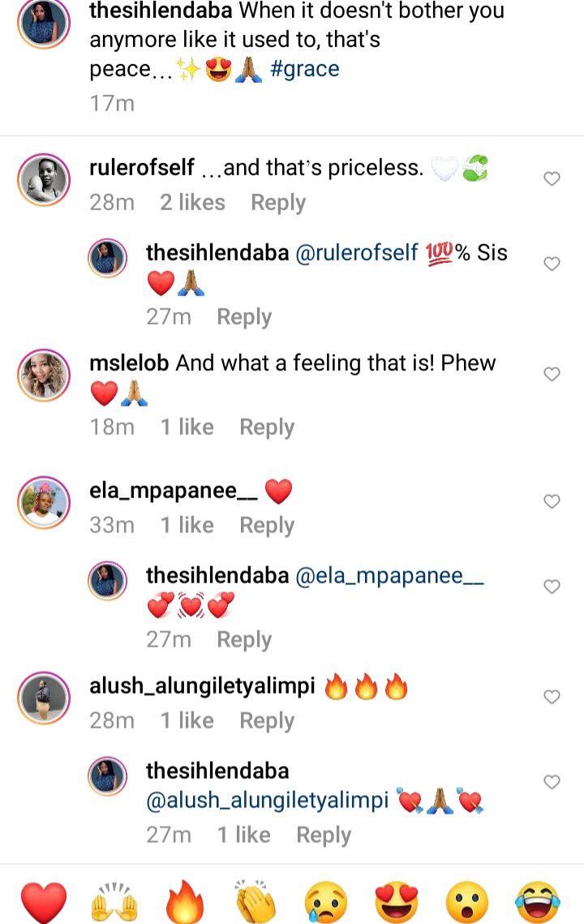Tap the fire quick-reaction emoji
584x924 pixels.
184,901
